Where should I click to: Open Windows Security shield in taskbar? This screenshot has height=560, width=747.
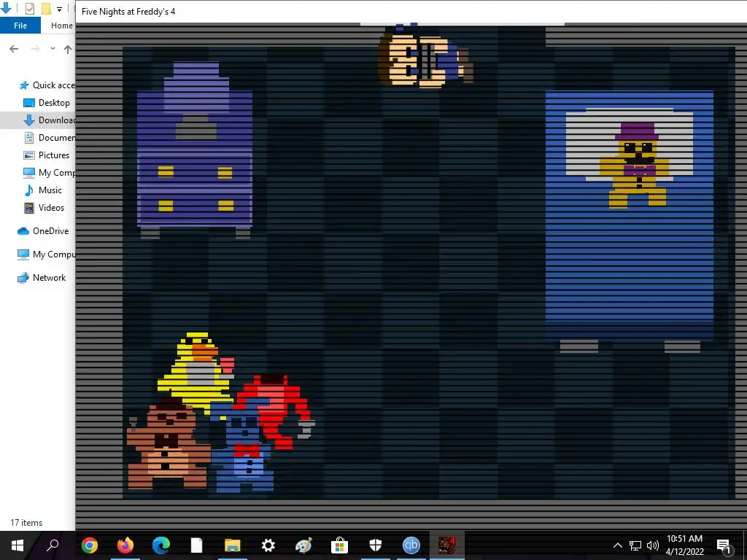click(376, 545)
